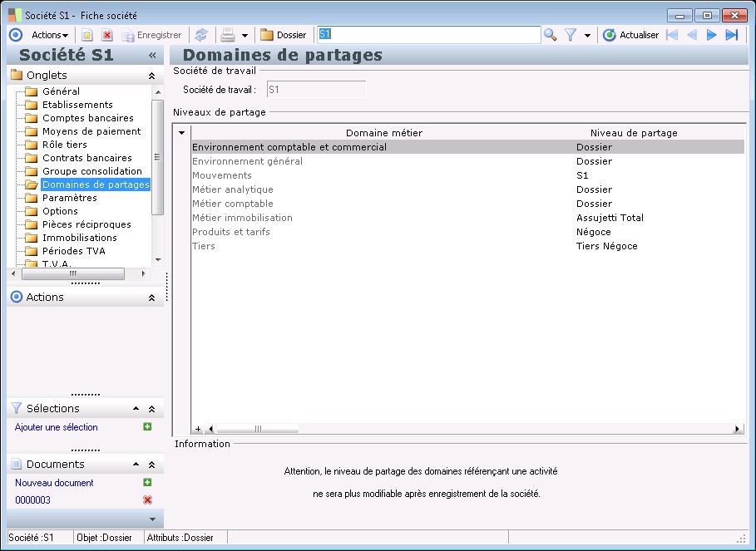The height and width of the screenshot is (551, 756).
Task: Click Ajouter une sélection link
Action: click(56, 427)
